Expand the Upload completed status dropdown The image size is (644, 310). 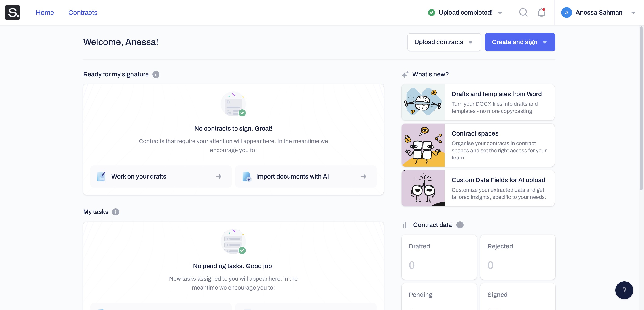[x=500, y=13]
